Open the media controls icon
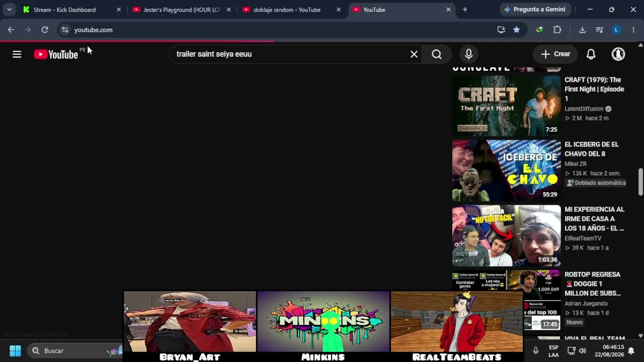 (599, 30)
